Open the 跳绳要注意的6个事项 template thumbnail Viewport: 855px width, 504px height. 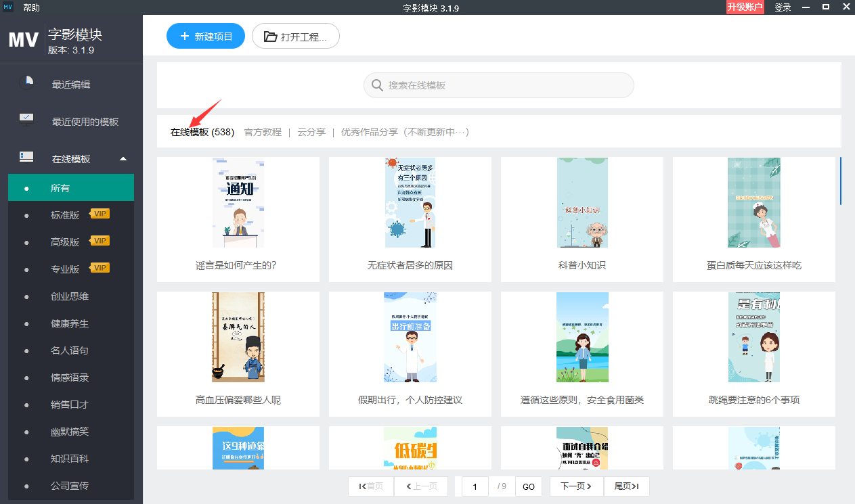click(x=754, y=337)
